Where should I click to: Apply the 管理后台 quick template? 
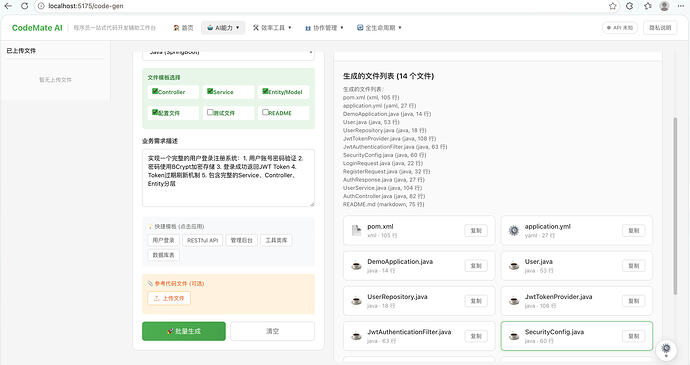[242, 240]
